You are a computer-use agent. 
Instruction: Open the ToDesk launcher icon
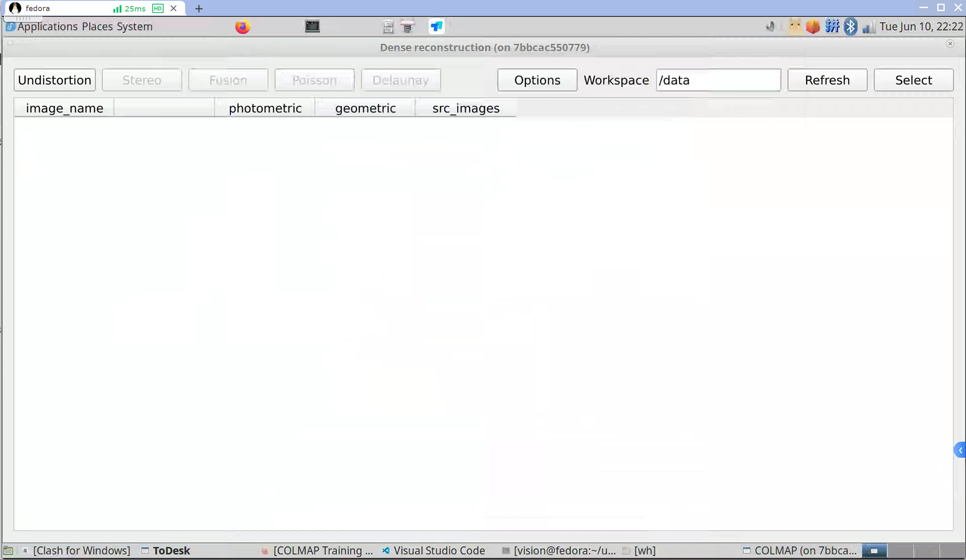(436, 27)
